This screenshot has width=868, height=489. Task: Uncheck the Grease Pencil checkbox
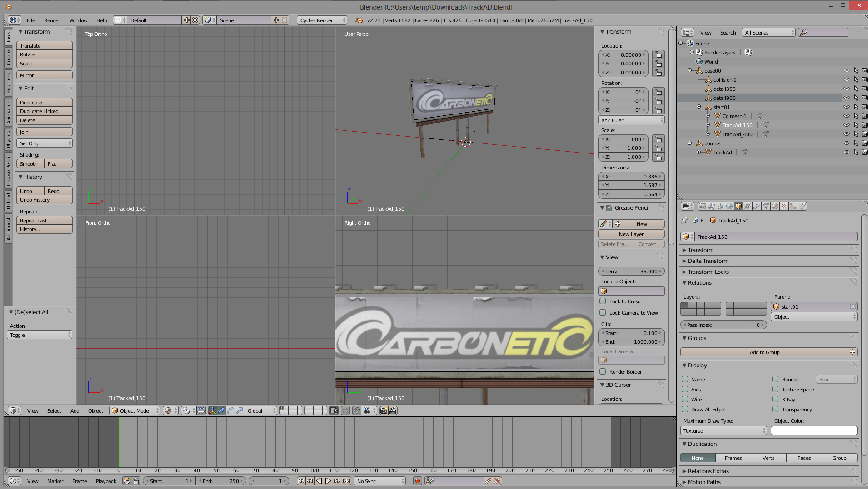(609, 207)
